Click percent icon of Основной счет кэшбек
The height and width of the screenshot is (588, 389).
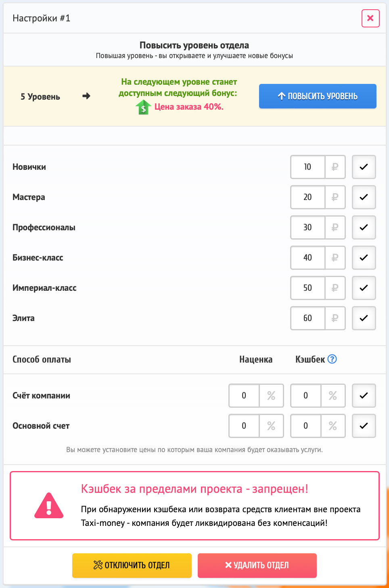333,426
